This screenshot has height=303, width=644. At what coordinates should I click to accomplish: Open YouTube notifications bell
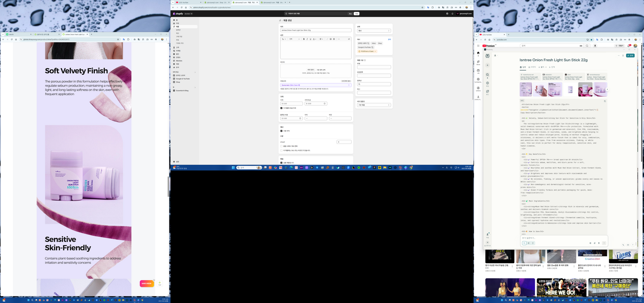tap(629, 46)
